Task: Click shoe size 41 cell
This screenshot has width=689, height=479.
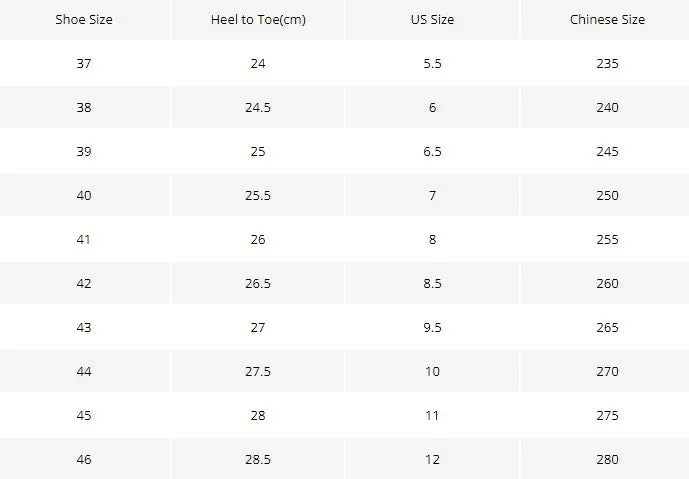Action: (84, 239)
